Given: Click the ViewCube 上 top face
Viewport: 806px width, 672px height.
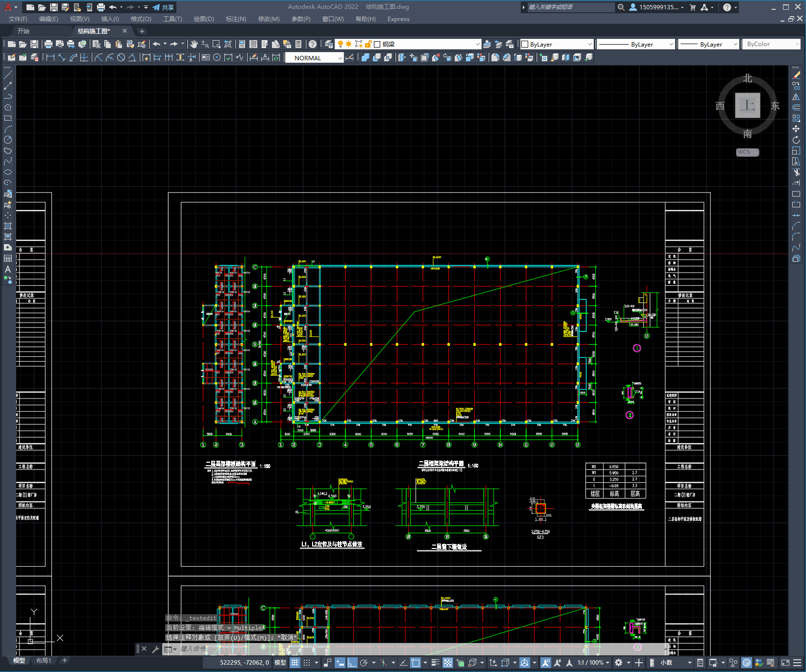Looking at the screenshot, I should point(747,105).
